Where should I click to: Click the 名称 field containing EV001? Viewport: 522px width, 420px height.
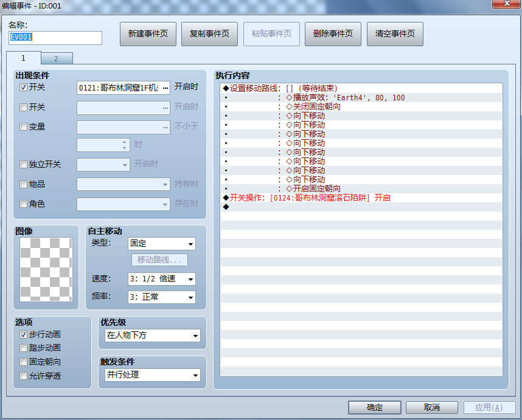coord(55,38)
